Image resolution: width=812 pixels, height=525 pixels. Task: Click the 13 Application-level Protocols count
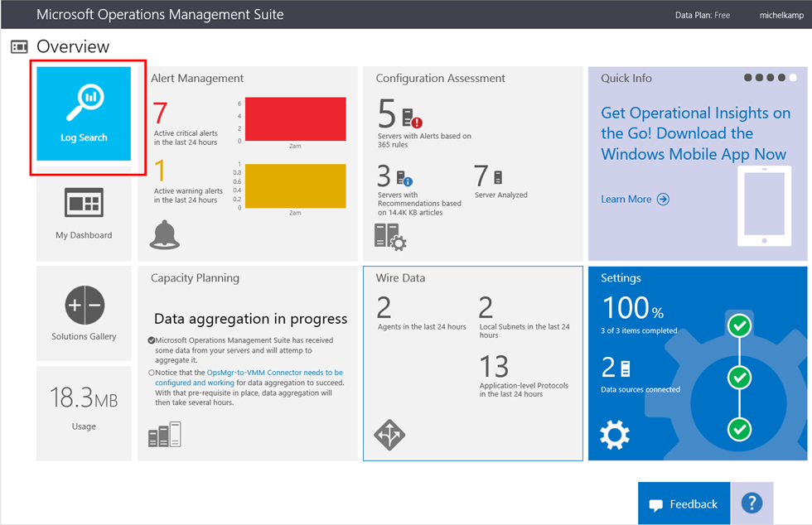click(x=494, y=366)
